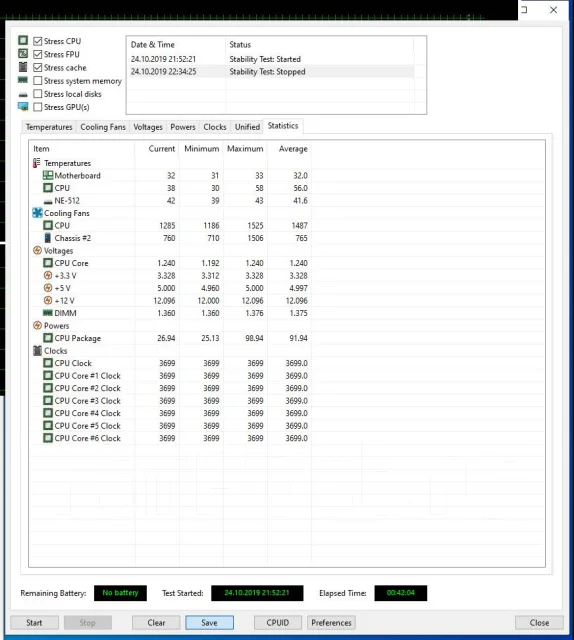The width and height of the screenshot is (574, 640).
Task: Open the Voltages tab
Action: [x=148, y=127]
